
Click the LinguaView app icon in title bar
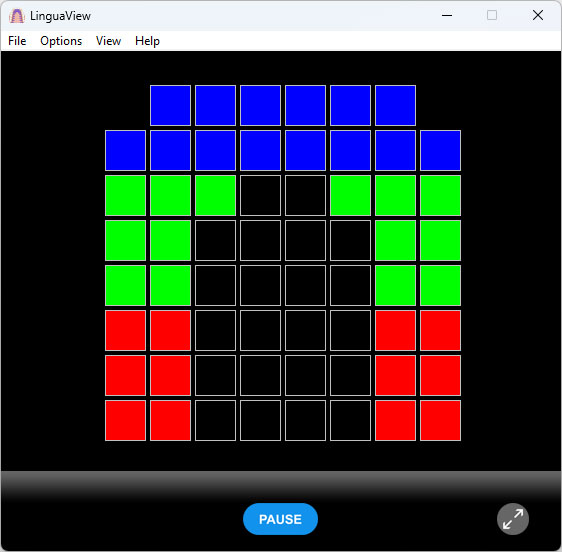tap(16, 16)
